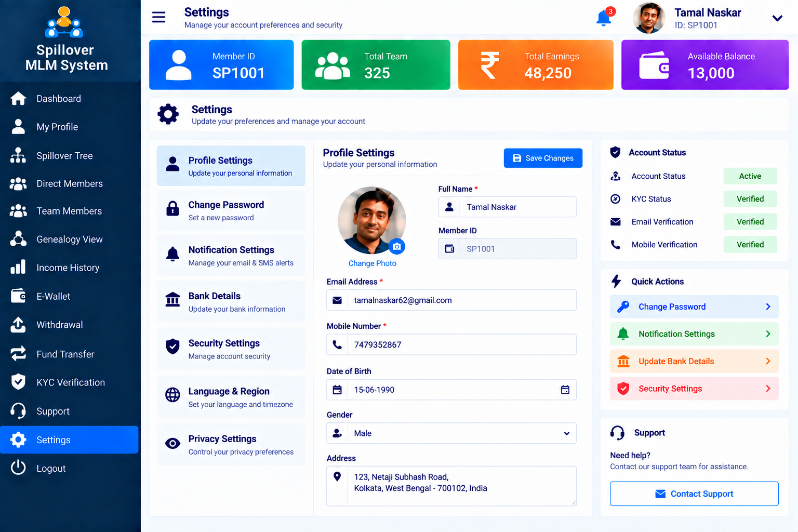
Task: Click the calendar icon in Date of Birth
Action: [x=565, y=390]
